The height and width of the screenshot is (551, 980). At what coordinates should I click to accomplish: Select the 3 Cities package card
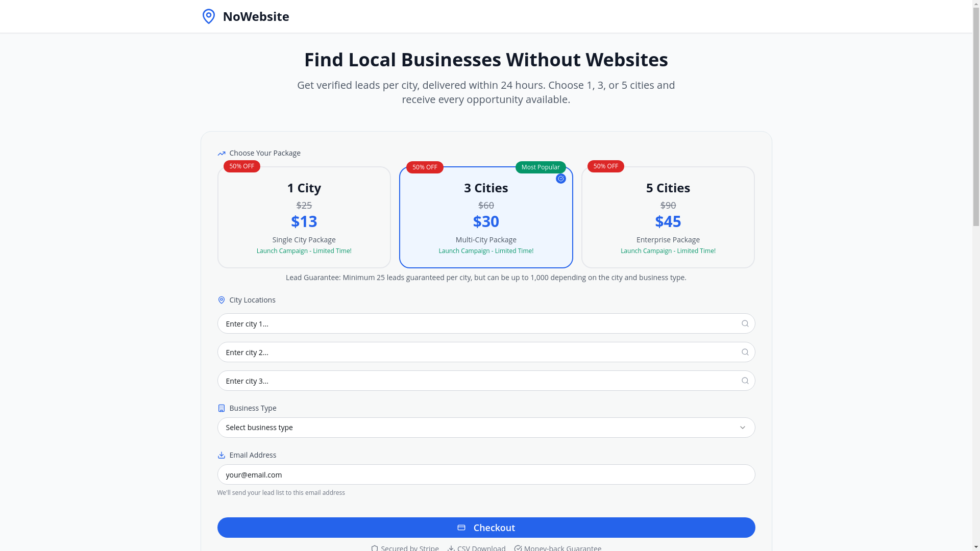pos(486,217)
